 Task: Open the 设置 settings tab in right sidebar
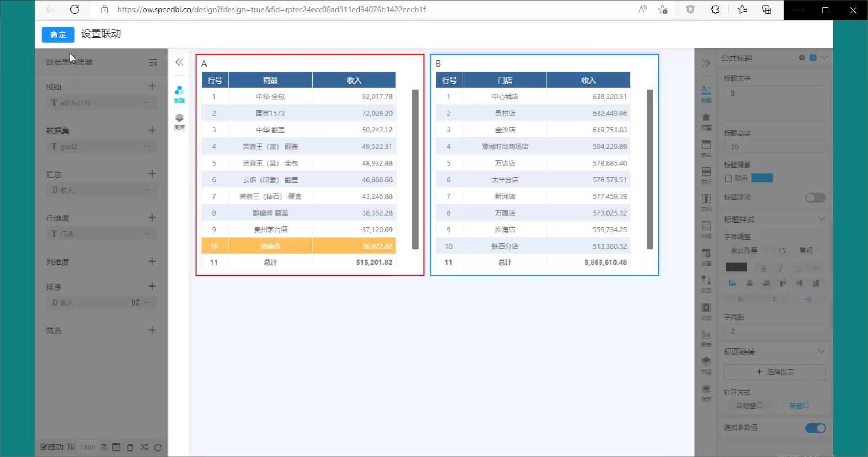pos(706,257)
